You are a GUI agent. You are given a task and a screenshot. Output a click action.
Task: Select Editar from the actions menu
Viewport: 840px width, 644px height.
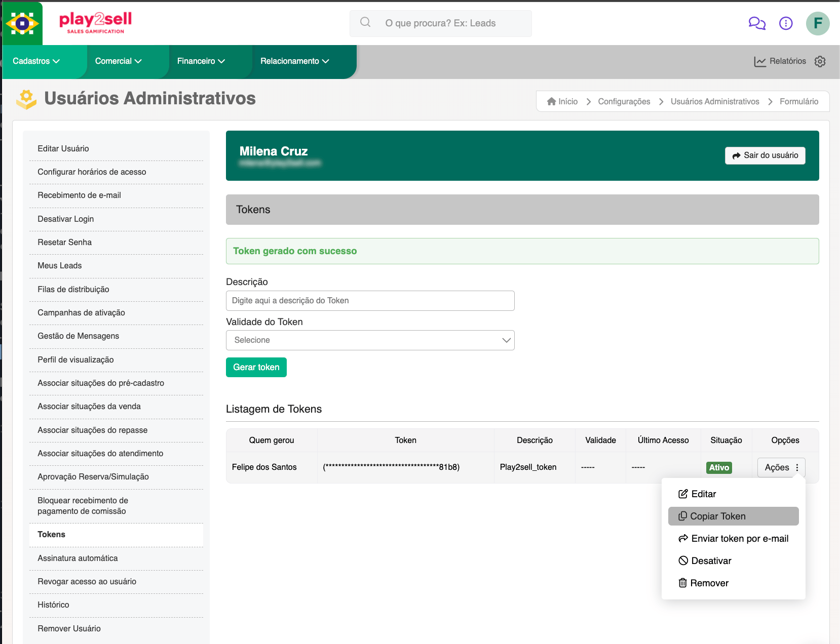(733, 494)
